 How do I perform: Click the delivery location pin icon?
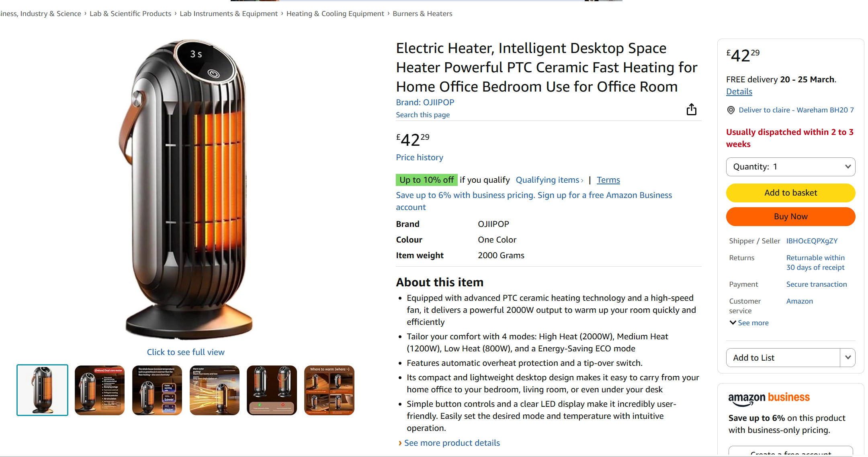click(x=731, y=110)
